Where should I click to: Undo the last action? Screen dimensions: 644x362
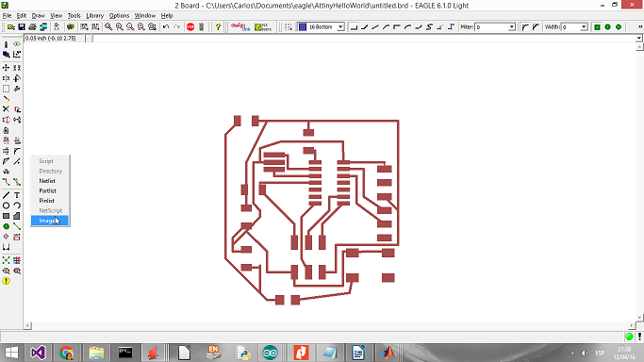tap(166, 27)
